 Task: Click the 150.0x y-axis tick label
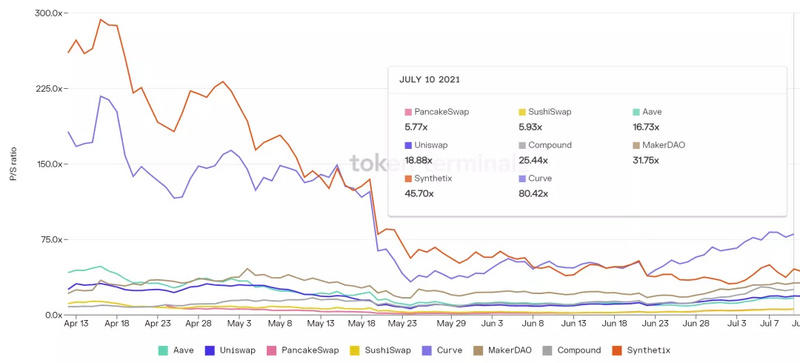tap(48, 164)
